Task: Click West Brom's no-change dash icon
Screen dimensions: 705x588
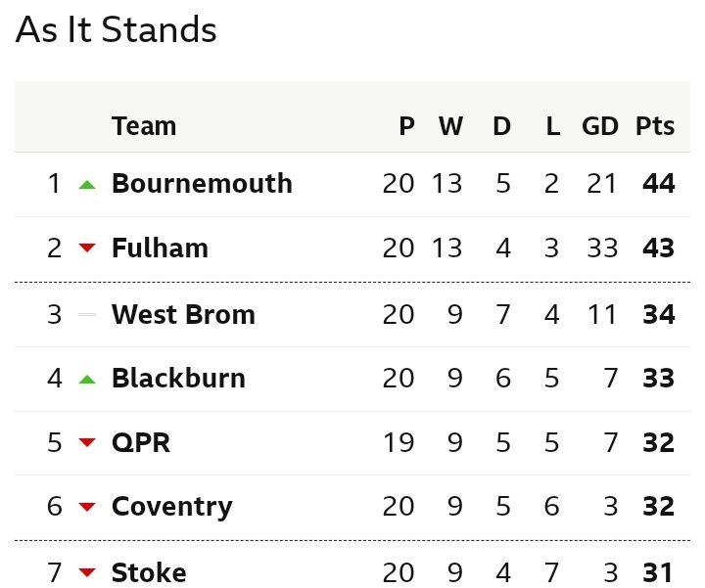Action: click(x=87, y=314)
